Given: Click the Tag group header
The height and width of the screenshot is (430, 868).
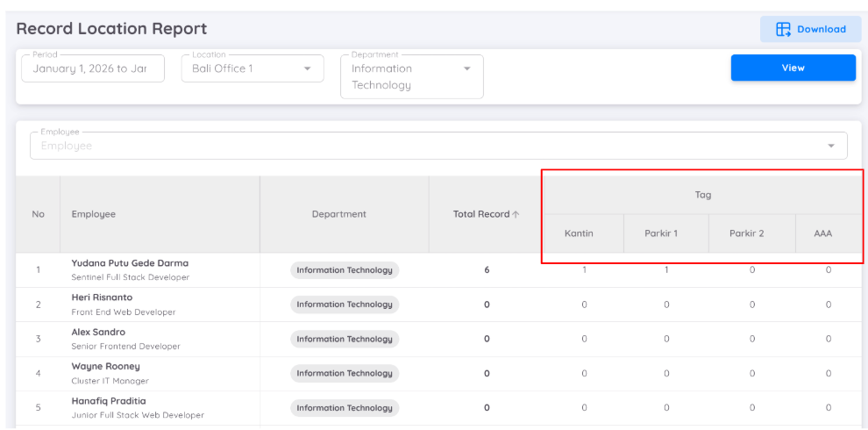Looking at the screenshot, I should 703,195.
